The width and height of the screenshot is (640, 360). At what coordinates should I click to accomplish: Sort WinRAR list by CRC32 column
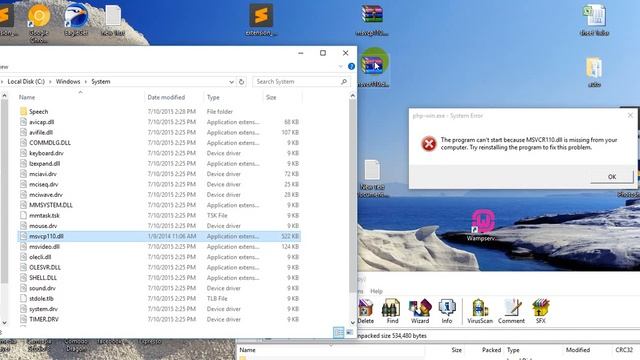coord(624,350)
